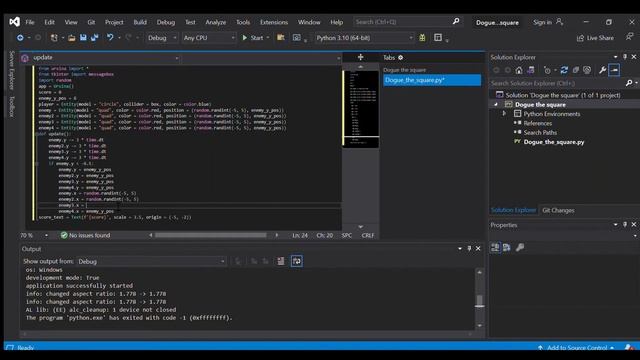Image resolution: width=640 pixels, height=360 pixels.
Task: Click the plus split editor icon
Action: click(360, 57)
